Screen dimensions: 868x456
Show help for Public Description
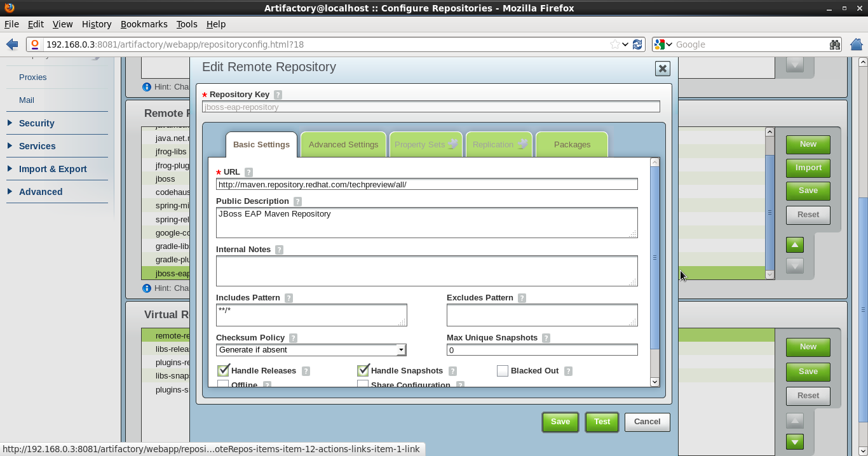297,201
